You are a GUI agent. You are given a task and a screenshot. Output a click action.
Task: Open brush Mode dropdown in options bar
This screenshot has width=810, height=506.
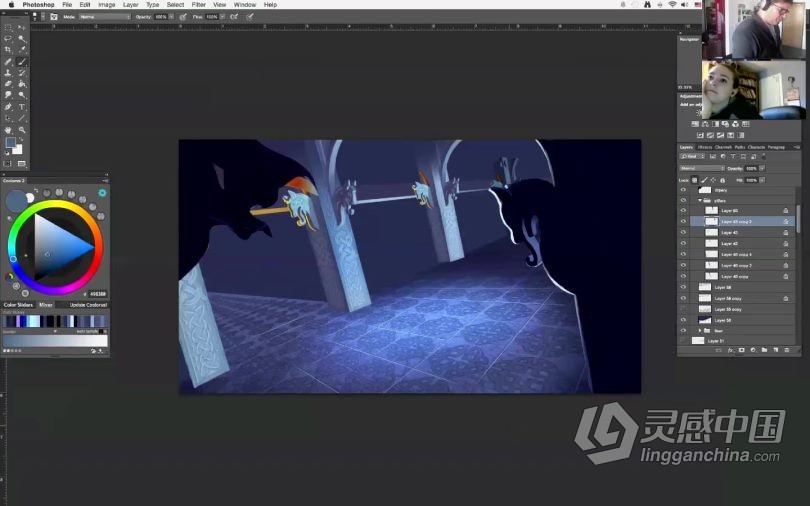(x=105, y=17)
